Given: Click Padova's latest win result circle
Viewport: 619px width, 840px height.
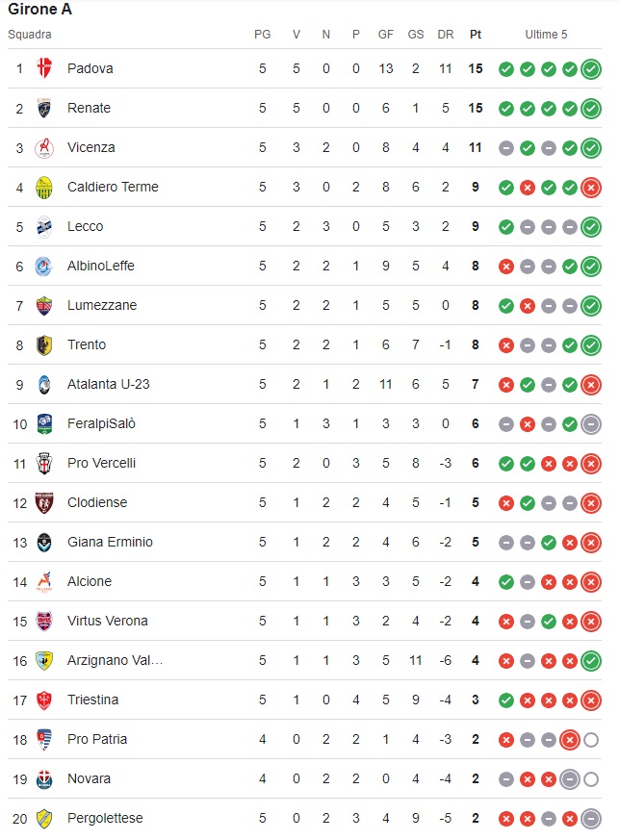Looking at the screenshot, I should [591, 69].
